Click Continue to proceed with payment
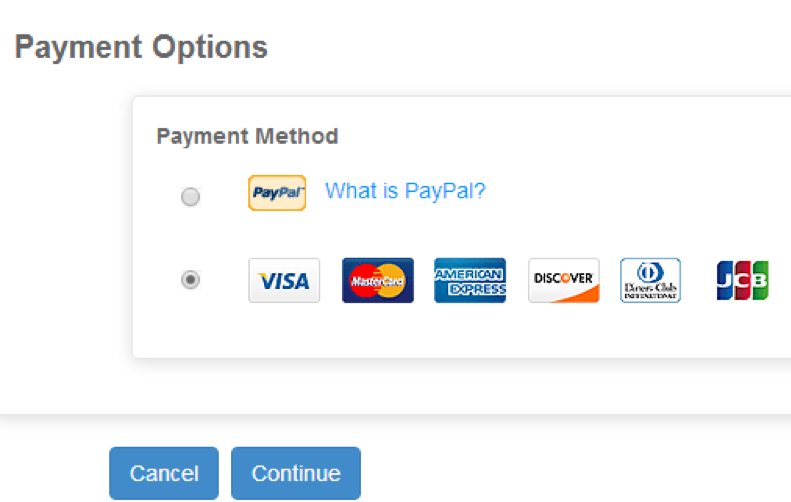This screenshot has height=502, width=791. (x=296, y=473)
